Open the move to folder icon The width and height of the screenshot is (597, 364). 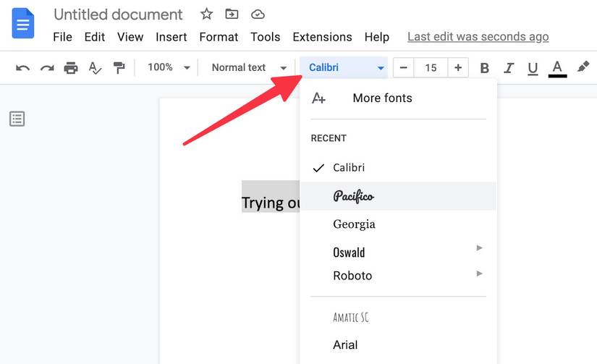[x=232, y=14]
